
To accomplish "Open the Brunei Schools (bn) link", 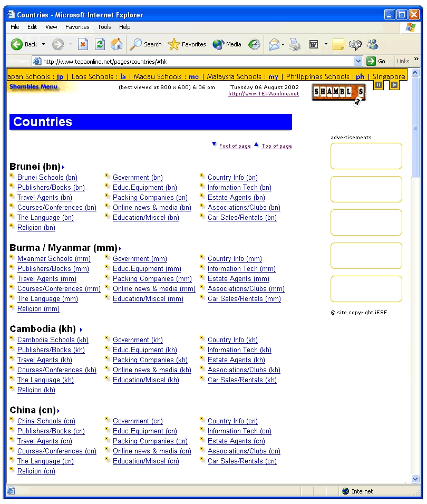I will [x=47, y=178].
